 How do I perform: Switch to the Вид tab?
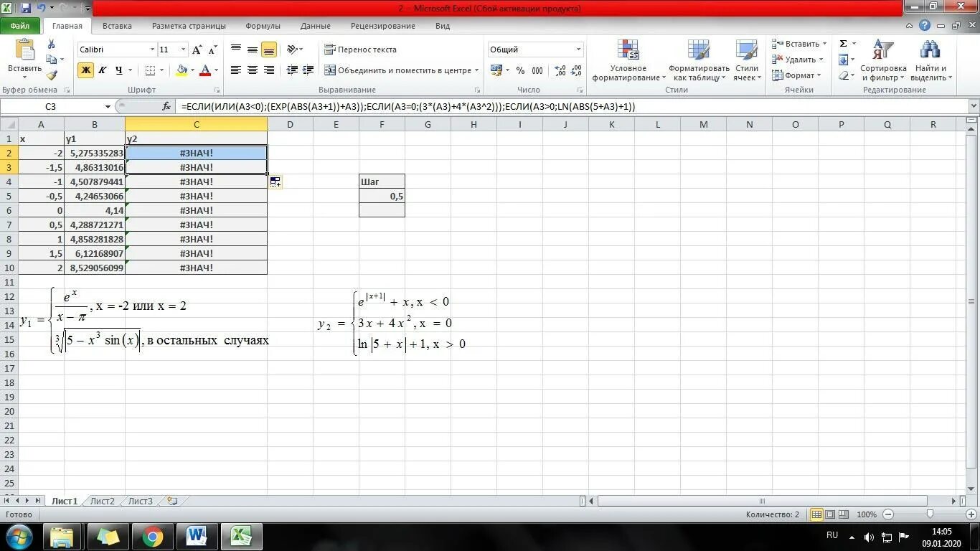coord(443,26)
